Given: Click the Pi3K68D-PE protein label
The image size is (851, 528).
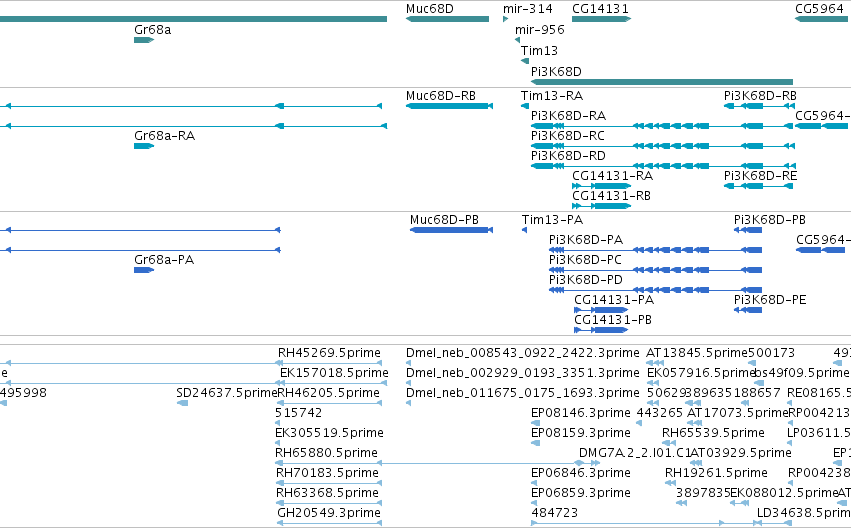Looking at the screenshot, I should pos(770,301).
